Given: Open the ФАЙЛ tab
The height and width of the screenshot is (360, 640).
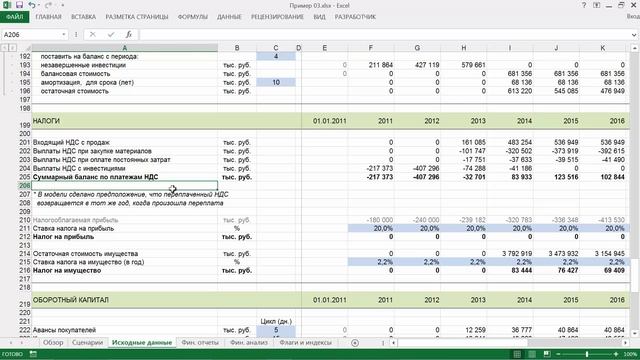Looking at the screenshot, I should coord(14,17).
